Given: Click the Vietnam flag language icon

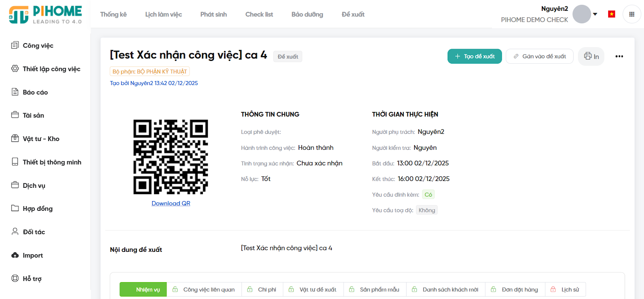Looking at the screenshot, I should click(611, 14).
